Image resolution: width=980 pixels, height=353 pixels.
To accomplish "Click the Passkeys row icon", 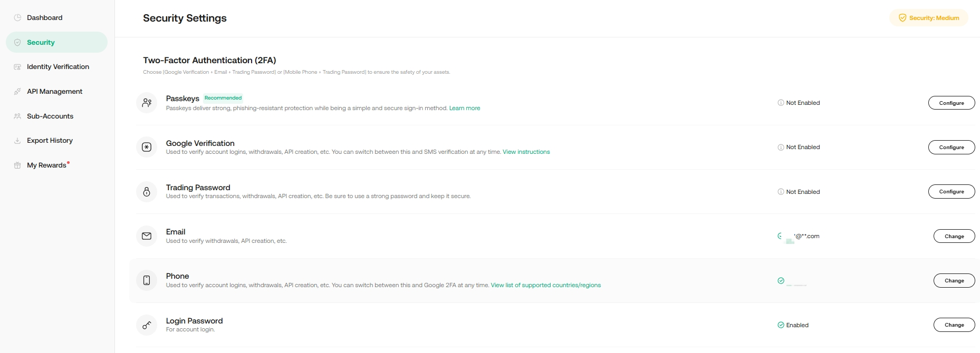I will point(147,103).
